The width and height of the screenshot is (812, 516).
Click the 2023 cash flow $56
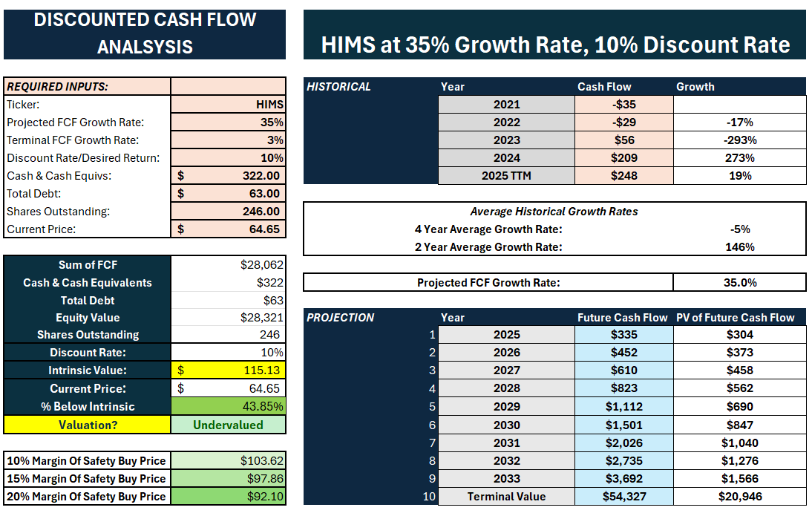[624, 140]
